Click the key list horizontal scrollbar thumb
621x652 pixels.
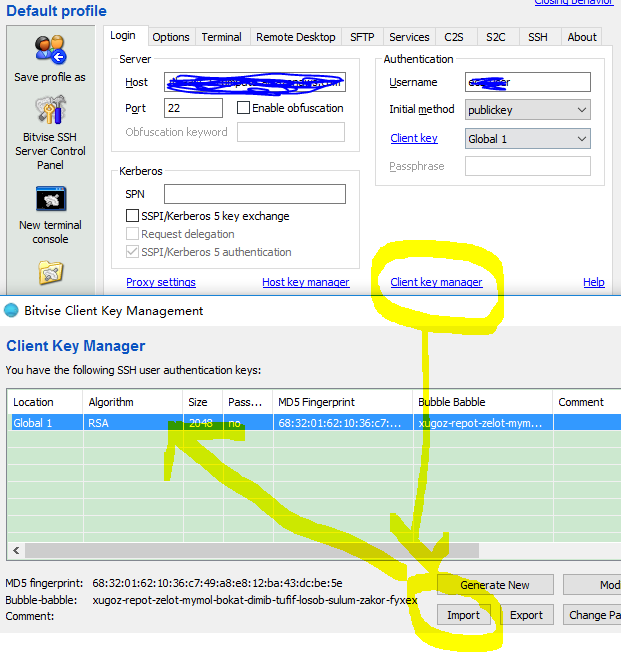(252, 551)
